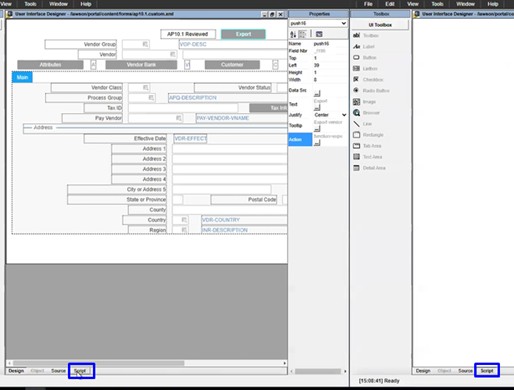Open the Tooltip property ellipsis button
The height and width of the screenshot is (390, 514).
point(317,129)
